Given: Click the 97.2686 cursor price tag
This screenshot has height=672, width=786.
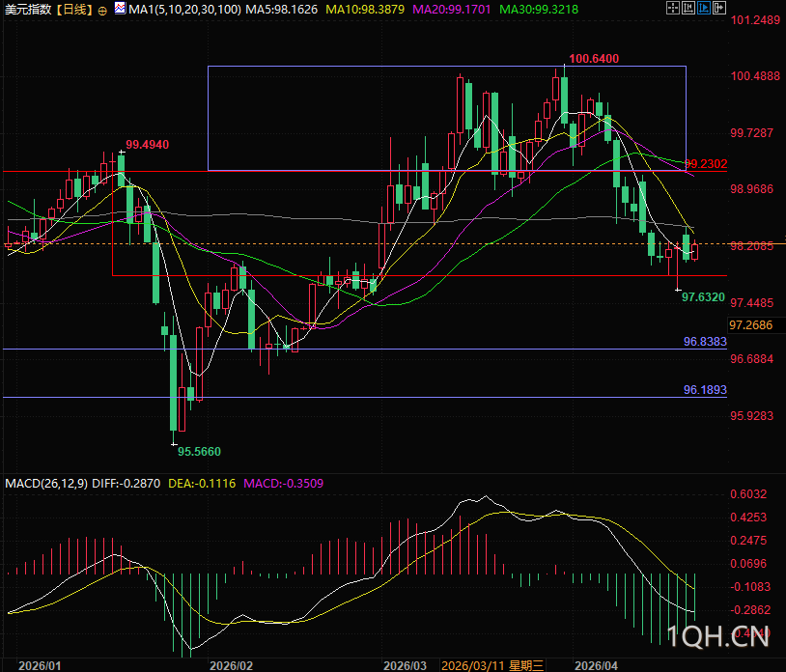Looking at the screenshot, I should point(751,325).
